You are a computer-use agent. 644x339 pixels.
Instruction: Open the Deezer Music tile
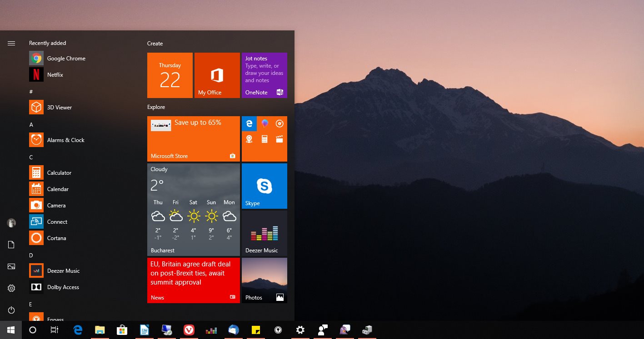[x=265, y=233]
